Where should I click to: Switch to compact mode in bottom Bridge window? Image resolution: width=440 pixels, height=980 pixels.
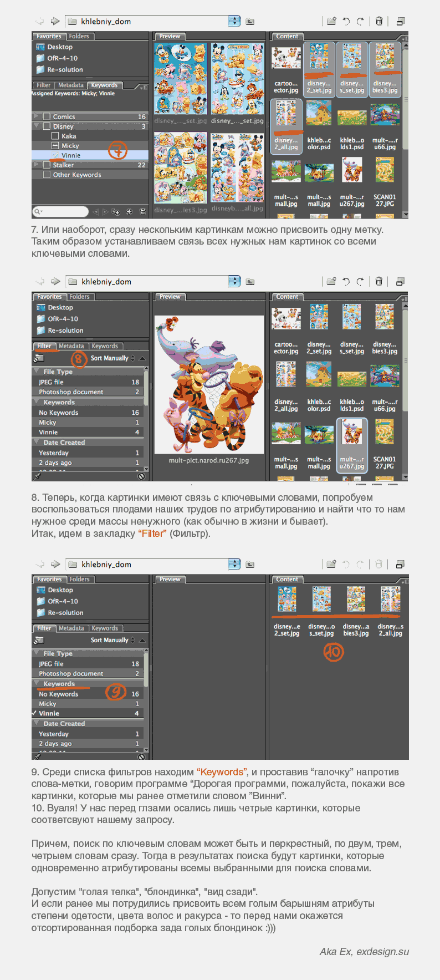(401, 564)
